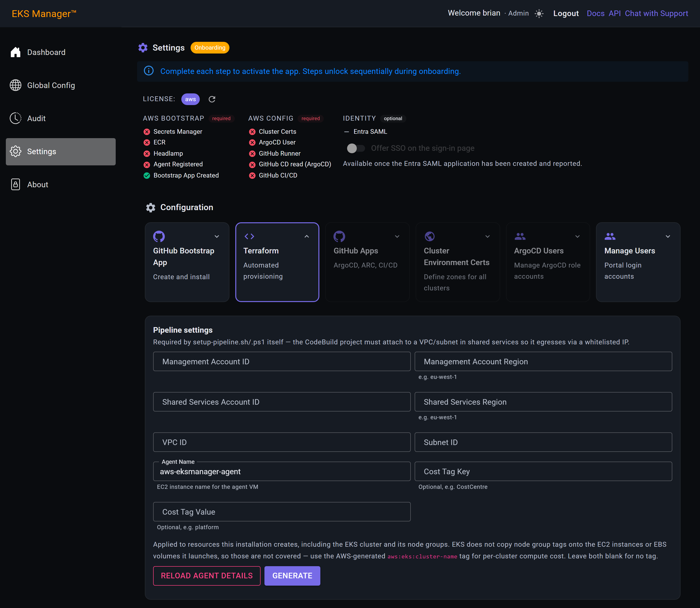Focus the Shared Services Account ID field
This screenshot has height=608, width=700.
[281, 402]
